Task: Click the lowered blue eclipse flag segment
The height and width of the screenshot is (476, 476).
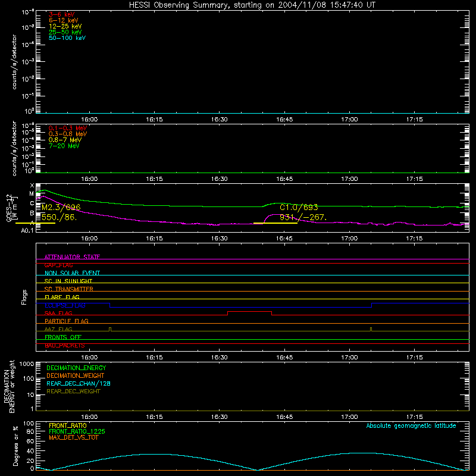Action: click(241, 307)
